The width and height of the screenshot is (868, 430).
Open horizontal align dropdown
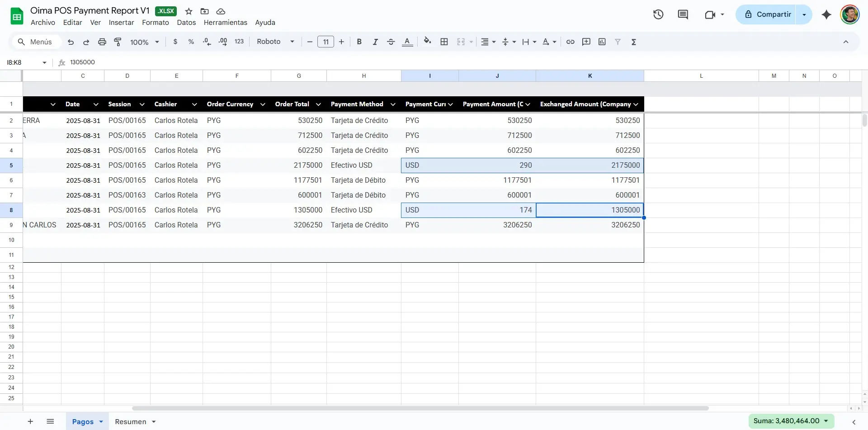click(488, 42)
